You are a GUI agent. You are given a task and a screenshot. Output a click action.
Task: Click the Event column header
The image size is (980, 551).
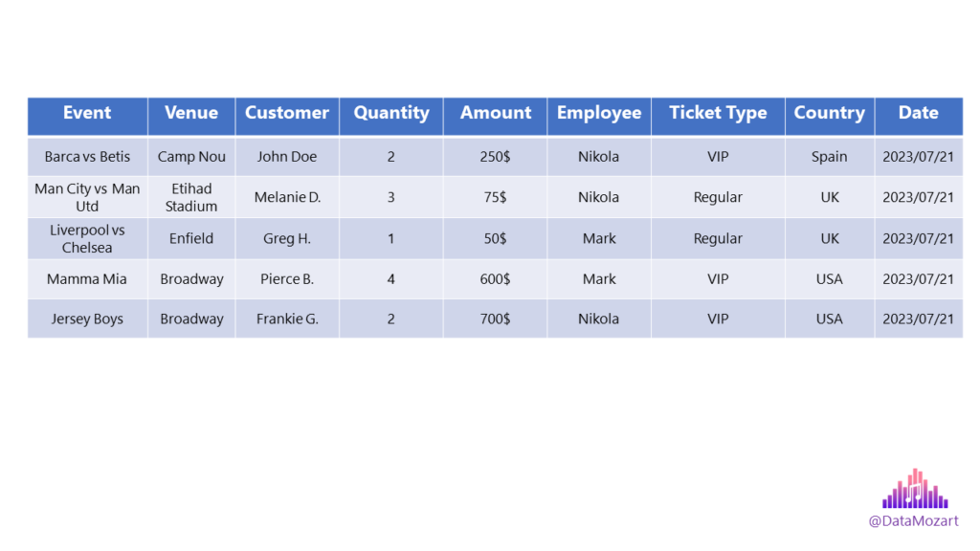click(x=87, y=116)
